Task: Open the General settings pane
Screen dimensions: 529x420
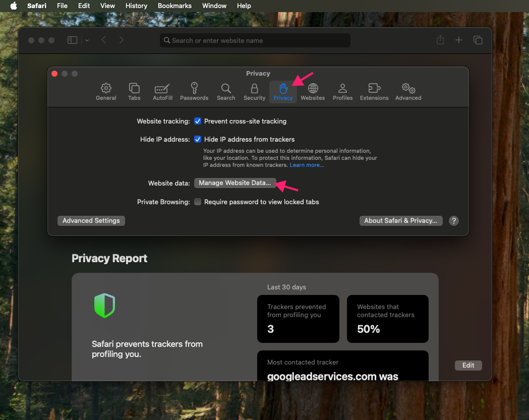Action: 106,92
